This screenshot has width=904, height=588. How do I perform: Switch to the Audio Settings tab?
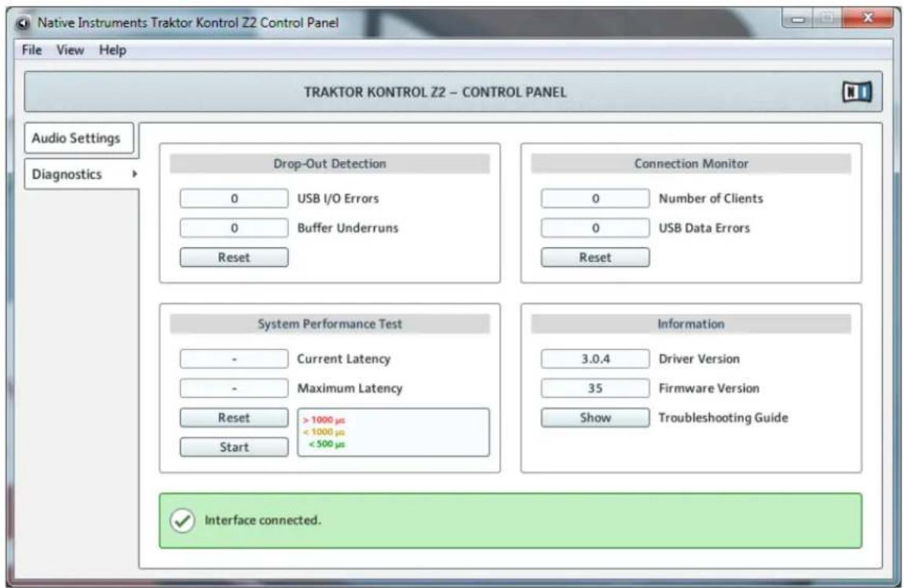coord(79,138)
